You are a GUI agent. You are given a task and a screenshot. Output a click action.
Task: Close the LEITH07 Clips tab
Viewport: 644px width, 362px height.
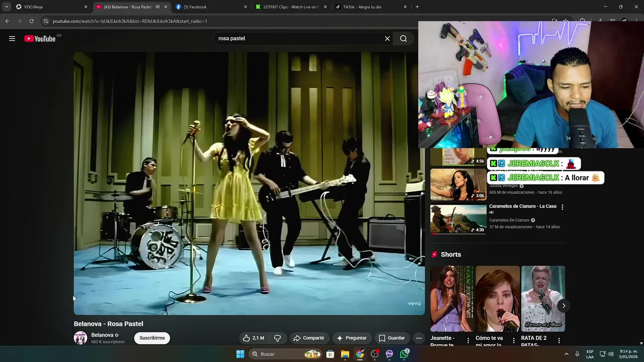pyautogui.click(x=326, y=7)
